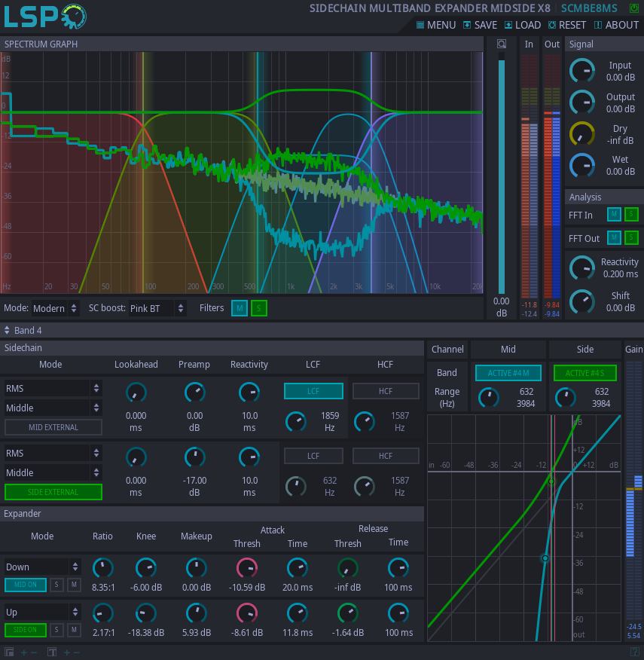Viewport: 644px width, 660px height.
Task: Toggle FFT In Side channel
Action: pos(631,215)
